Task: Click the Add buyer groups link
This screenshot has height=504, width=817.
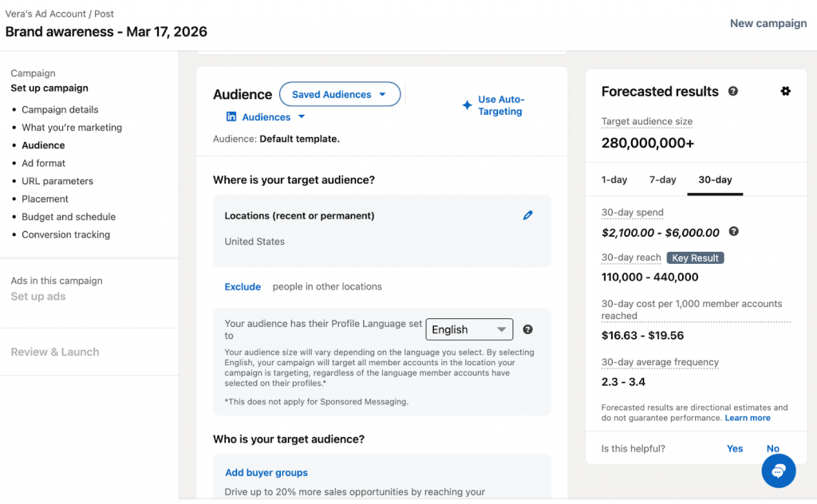Action: (266, 473)
